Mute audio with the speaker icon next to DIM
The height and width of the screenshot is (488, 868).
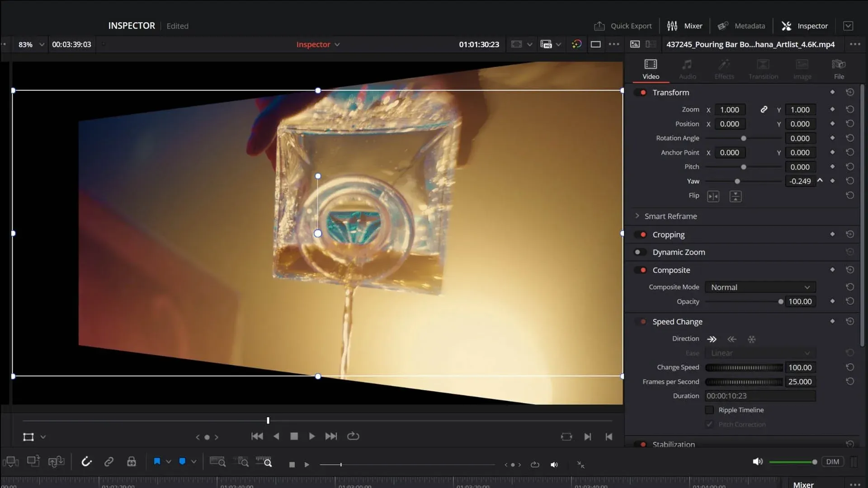pyautogui.click(x=758, y=462)
